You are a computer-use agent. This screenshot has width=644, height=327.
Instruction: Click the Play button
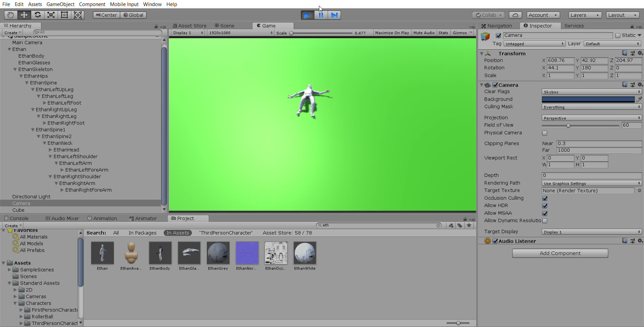click(307, 15)
